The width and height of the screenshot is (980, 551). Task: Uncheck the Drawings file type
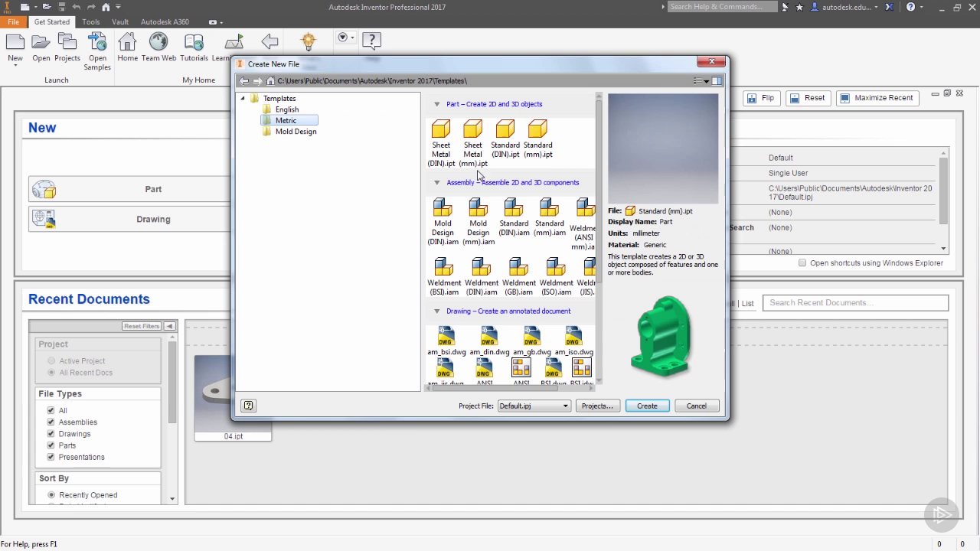pyautogui.click(x=51, y=433)
